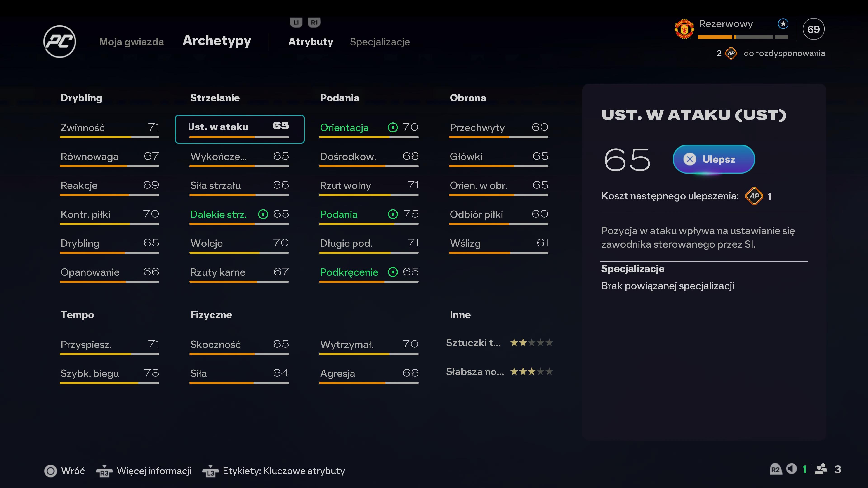Click the Rezerwowy level progress bar
This screenshot has width=868, height=488.
pyautogui.click(x=743, y=37)
